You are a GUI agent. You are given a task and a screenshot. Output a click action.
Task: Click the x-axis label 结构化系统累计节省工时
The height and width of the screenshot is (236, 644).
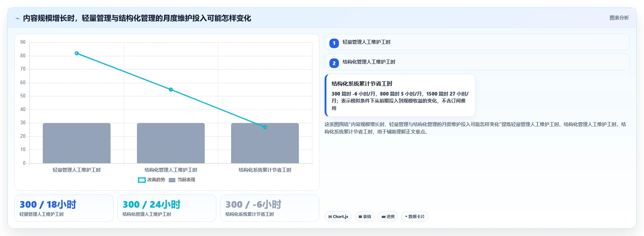(x=265, y=170)
